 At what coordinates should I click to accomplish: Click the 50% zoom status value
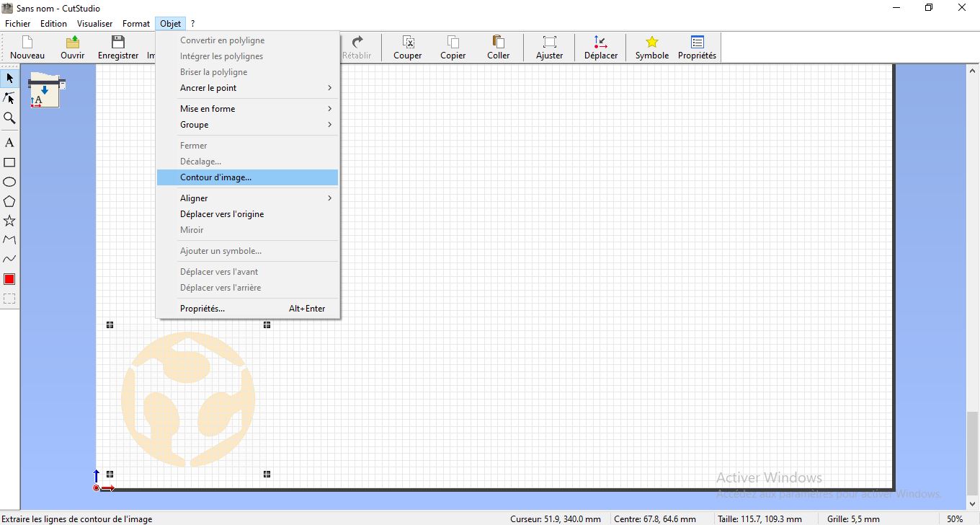(955, 519)
